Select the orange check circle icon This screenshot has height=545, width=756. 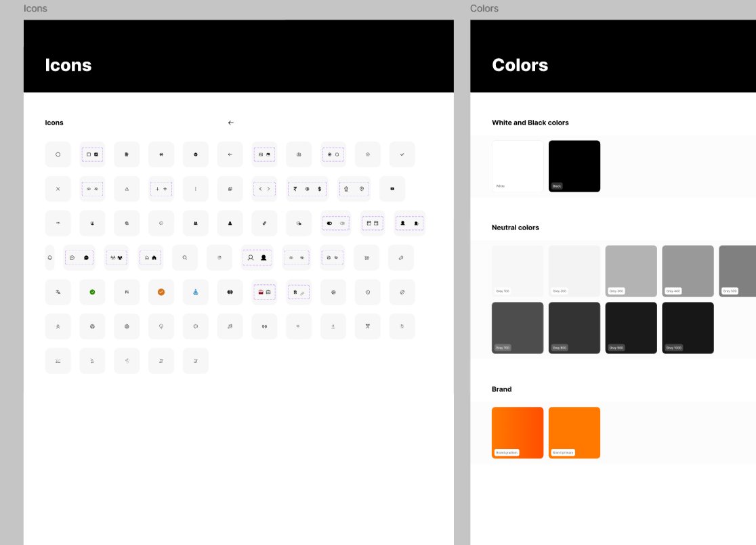tap(161, 292)
